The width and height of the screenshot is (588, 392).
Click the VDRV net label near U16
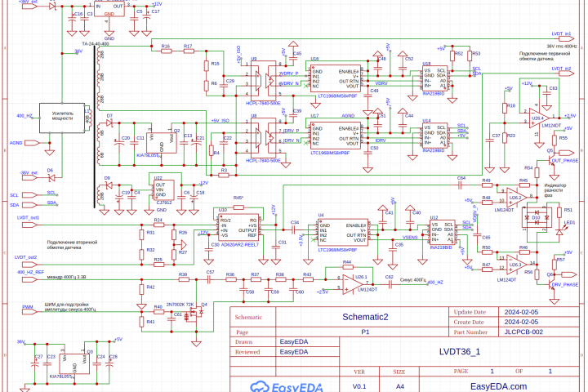click(381, 83)
